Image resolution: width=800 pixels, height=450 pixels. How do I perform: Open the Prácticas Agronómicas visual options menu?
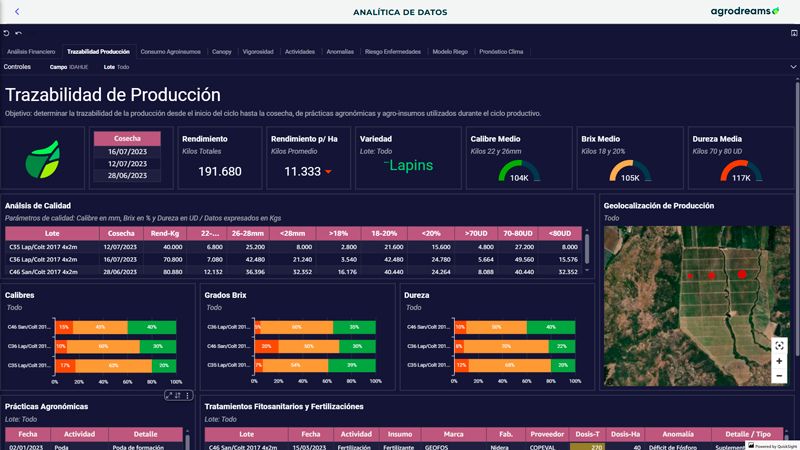click(188, 396)
